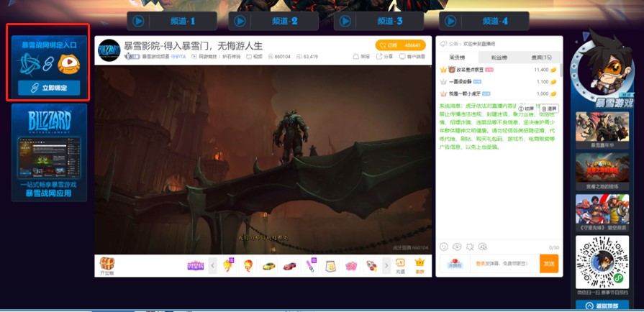
Task: Click the third chat toolbar icon
Action: [x=470, y=247]
